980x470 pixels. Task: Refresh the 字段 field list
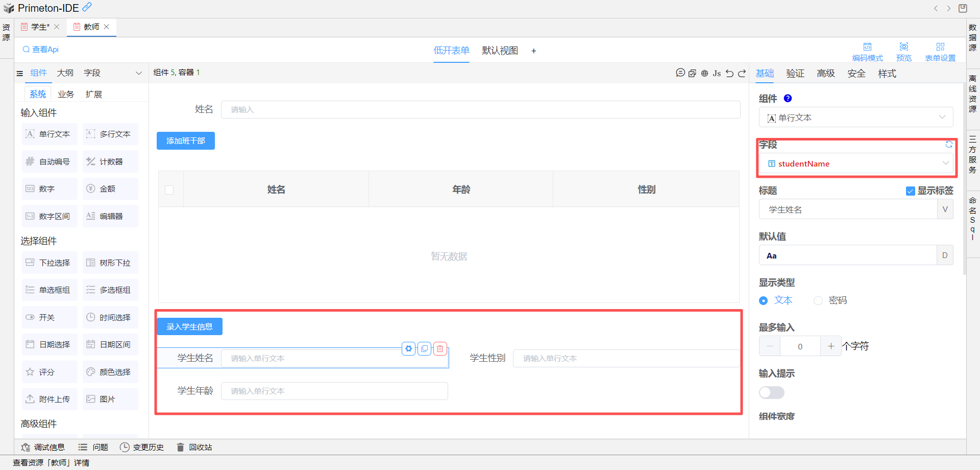948,145
